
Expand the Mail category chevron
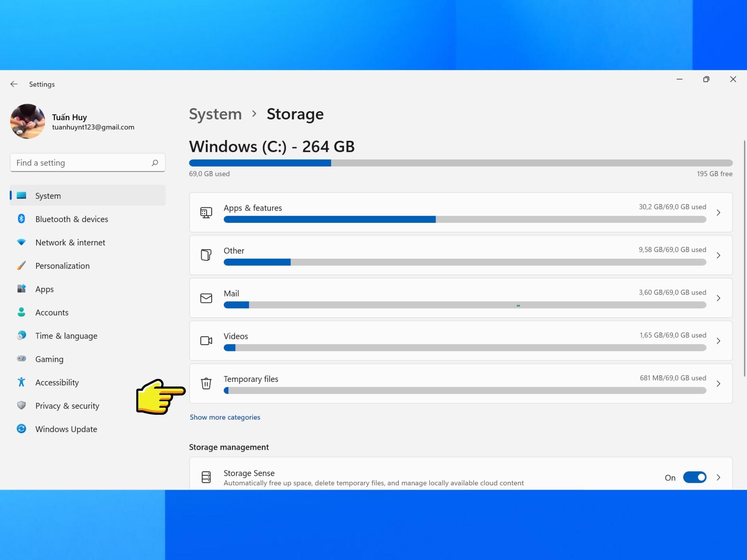[x=719, y=298]
